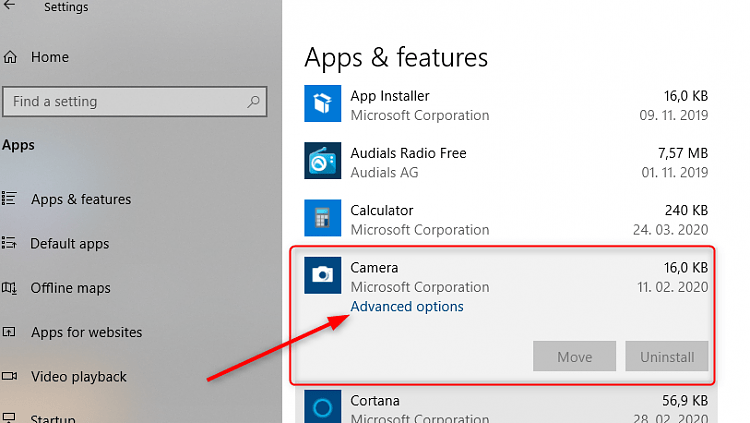Select the Audials Radio Free entry

click(x=408, y=153)
